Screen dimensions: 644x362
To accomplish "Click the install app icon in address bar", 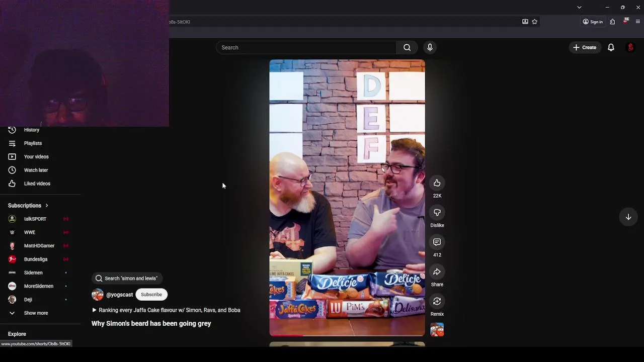I will pos(525,22).
